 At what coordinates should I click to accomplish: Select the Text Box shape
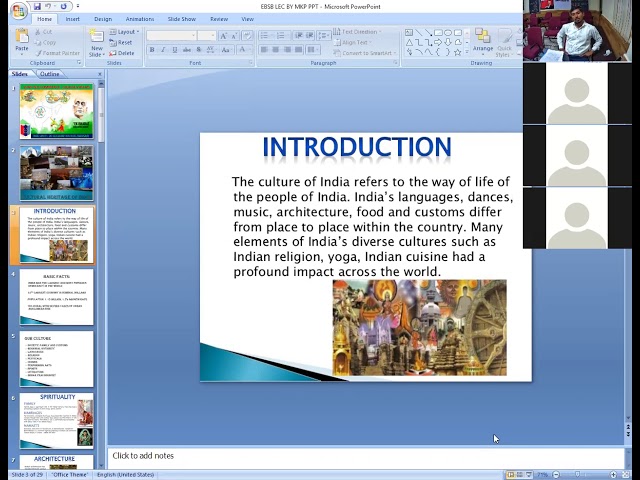[409, 33]
